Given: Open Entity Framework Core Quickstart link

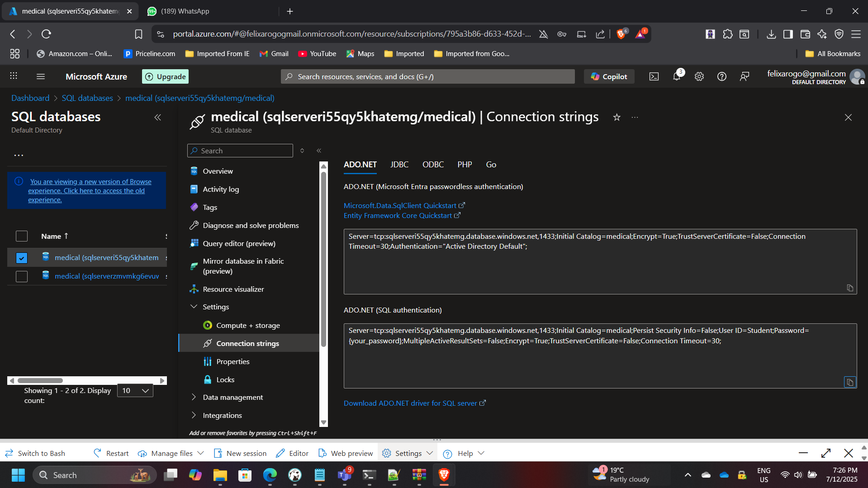Looking at the screenshot, I should point(398,215).
